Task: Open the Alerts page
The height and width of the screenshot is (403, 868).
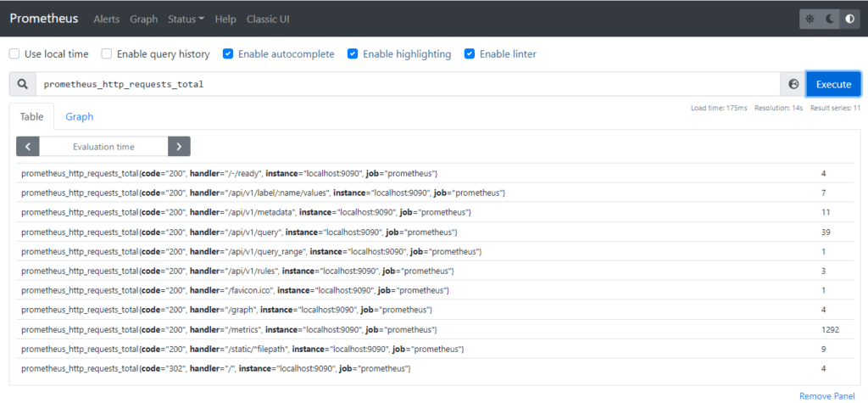Action: 106,19
